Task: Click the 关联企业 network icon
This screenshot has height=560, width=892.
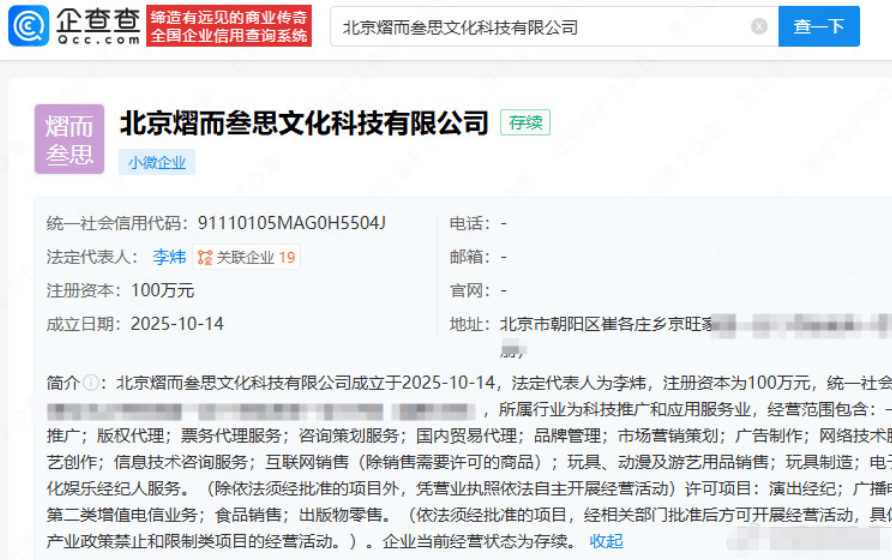Action: [205, 258]
